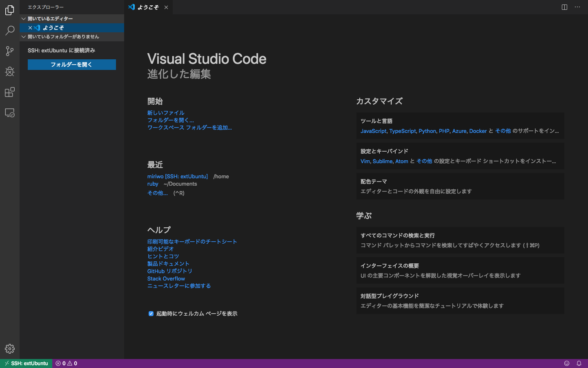Click the feedback smiley icon
The width and height of the screenshot is (588, 368).
point(566,363)
